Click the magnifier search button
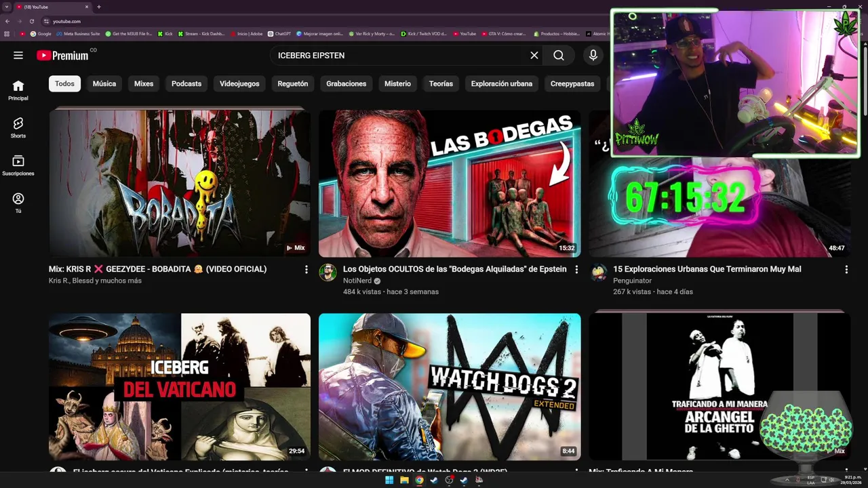Viewport: 868px width, 488px height. pyautogui.click(x=559, y=56)
